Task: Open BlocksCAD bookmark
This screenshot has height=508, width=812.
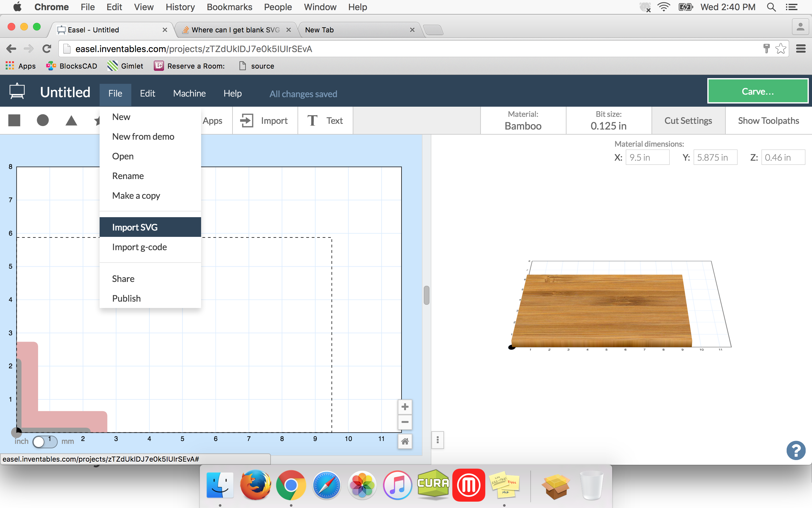Action: (x=72, y=66)
